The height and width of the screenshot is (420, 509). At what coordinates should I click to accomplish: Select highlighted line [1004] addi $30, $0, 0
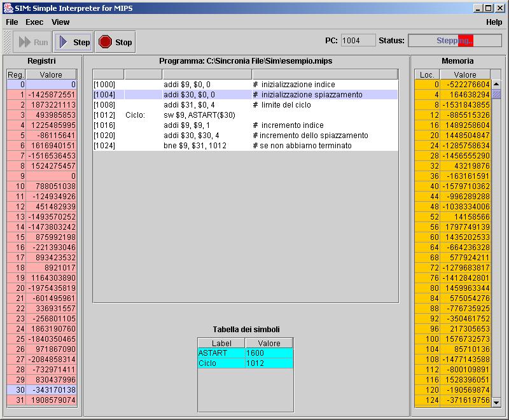click(245, 94)
